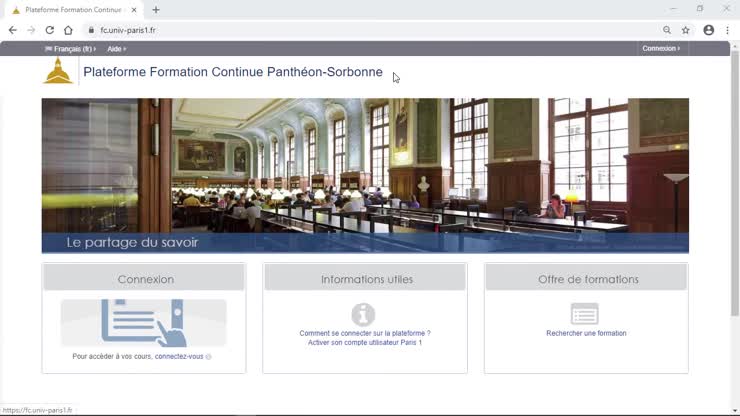Expand the Français (fr) language dropdown
Screen dimensions: 740x416
pos(70,48)
